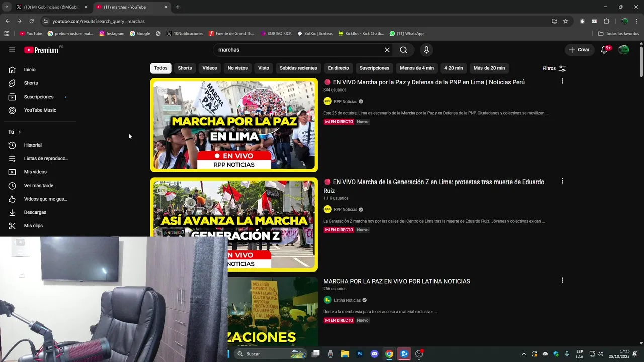The height and width of the screenshot is (362, 644).
Task: Click the Así avanza la marcha thumbnail
Action: [x=234, y=225]
